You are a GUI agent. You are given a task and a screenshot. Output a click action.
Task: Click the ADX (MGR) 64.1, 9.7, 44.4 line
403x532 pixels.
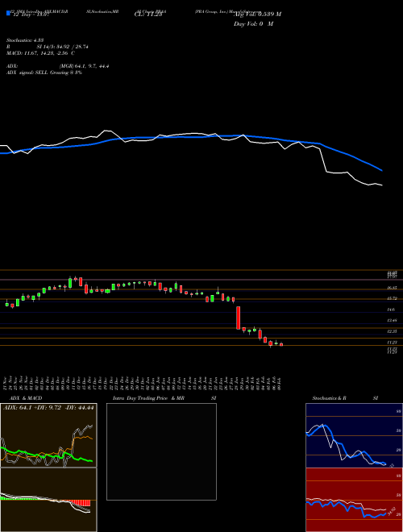58,66
